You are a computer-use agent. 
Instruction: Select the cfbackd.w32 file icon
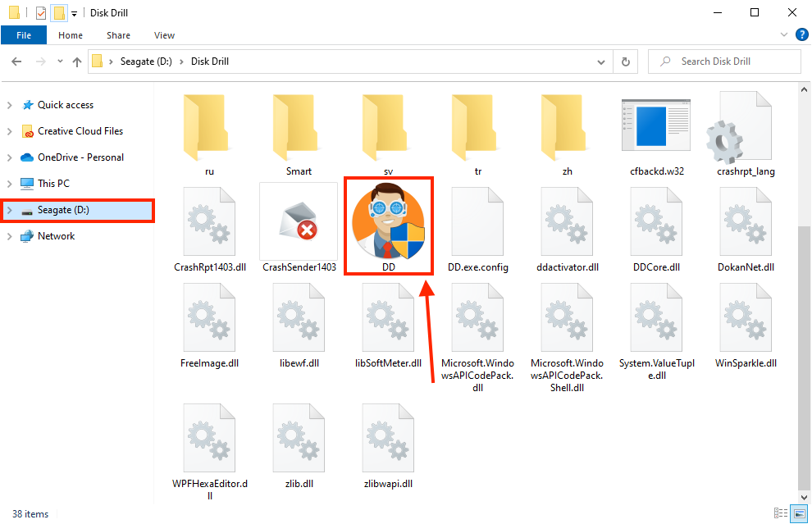click(x=656, y=125)
